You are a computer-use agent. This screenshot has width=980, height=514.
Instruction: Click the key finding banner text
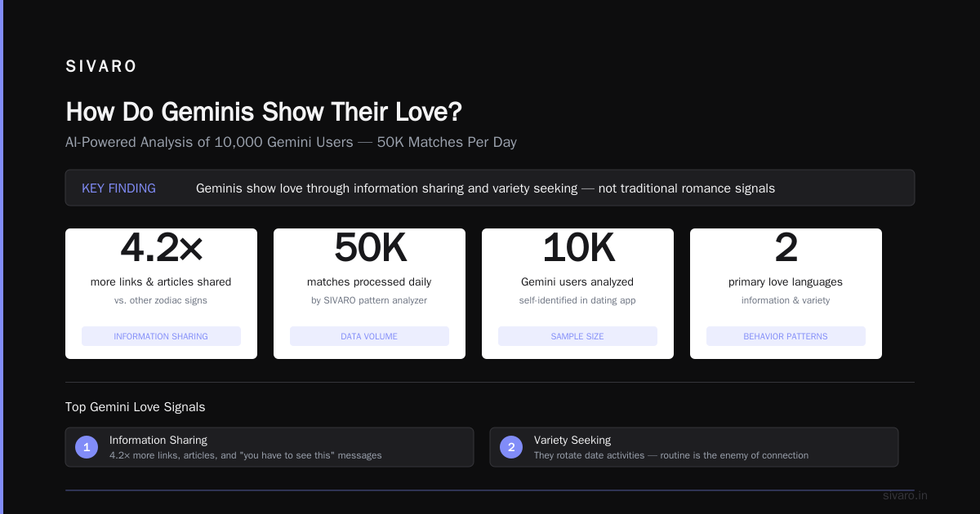point(485,188)
